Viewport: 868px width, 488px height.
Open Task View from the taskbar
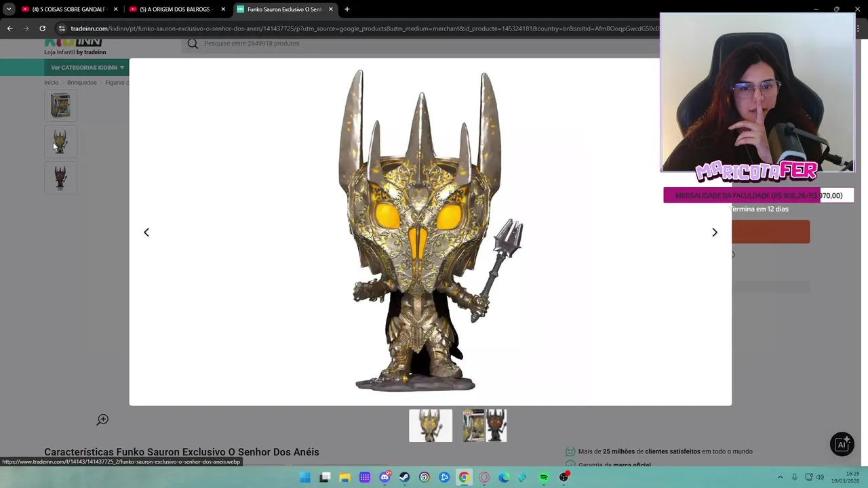(325, 477)
